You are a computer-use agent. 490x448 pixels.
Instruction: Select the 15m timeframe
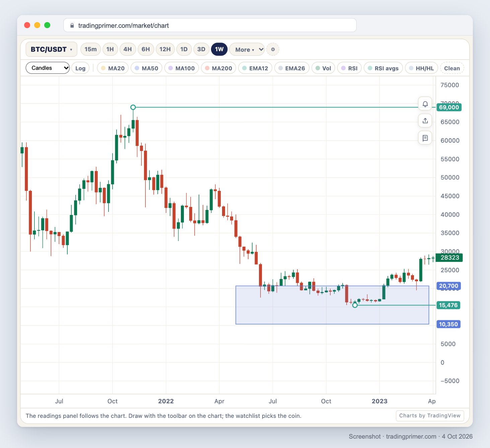pyautogui.click(x=90, y=49)
